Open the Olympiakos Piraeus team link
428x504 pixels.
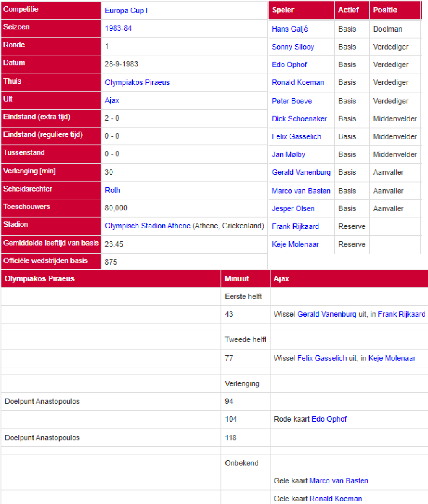tap(137, 82)
